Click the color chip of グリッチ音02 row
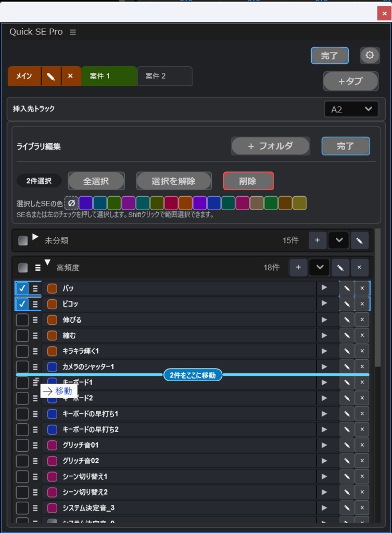Screen dimensions: 392x533 pyautogui.click(x=52, y=461)
